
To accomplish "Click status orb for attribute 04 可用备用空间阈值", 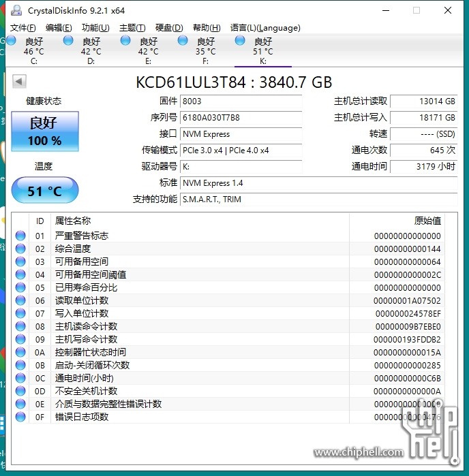I will coord(20,274).
